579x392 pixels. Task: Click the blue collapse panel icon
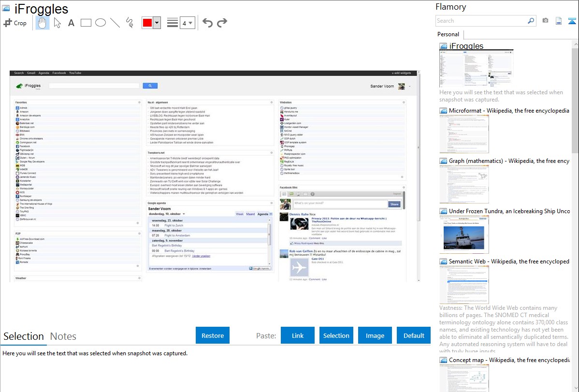click(x=572, y=21)
